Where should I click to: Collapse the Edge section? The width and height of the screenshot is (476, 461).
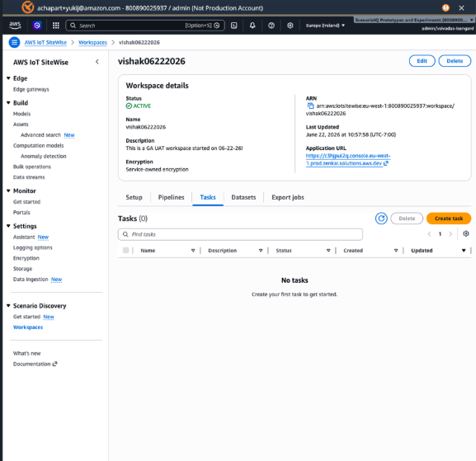click(x=8, y=78)
